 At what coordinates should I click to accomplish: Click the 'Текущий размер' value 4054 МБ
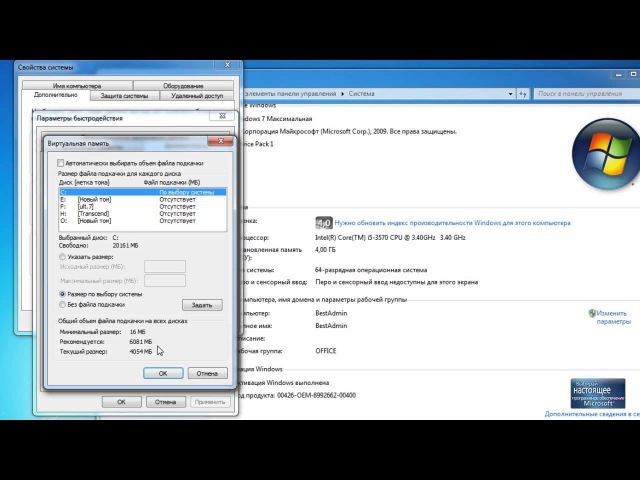click(141, 351)
